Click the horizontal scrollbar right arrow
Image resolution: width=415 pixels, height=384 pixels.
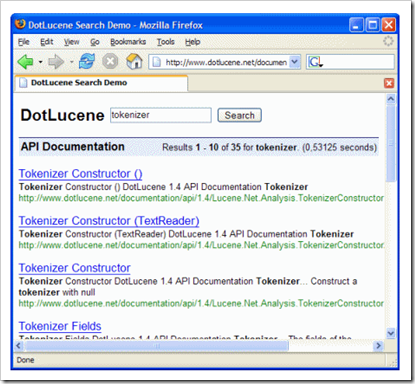point(378,346)
